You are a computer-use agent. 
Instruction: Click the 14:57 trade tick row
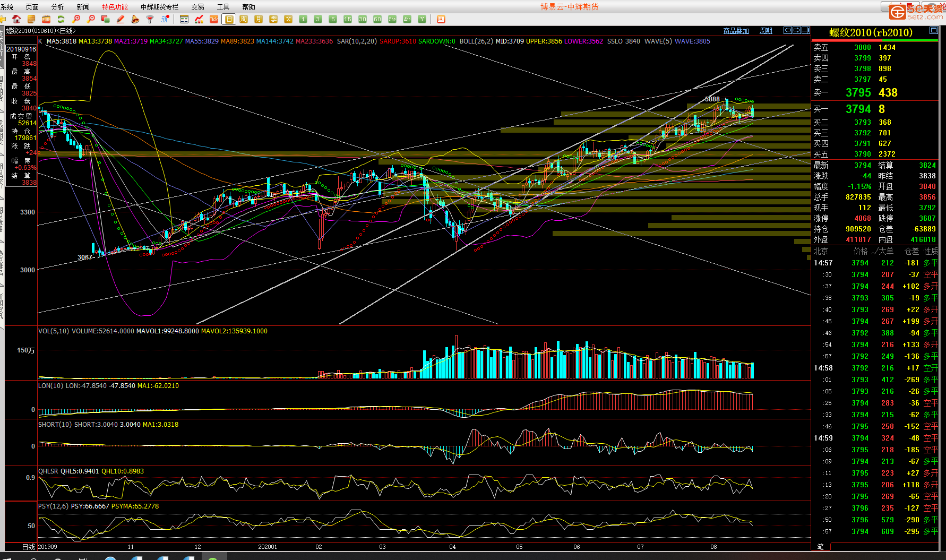[x=875, y=263]
